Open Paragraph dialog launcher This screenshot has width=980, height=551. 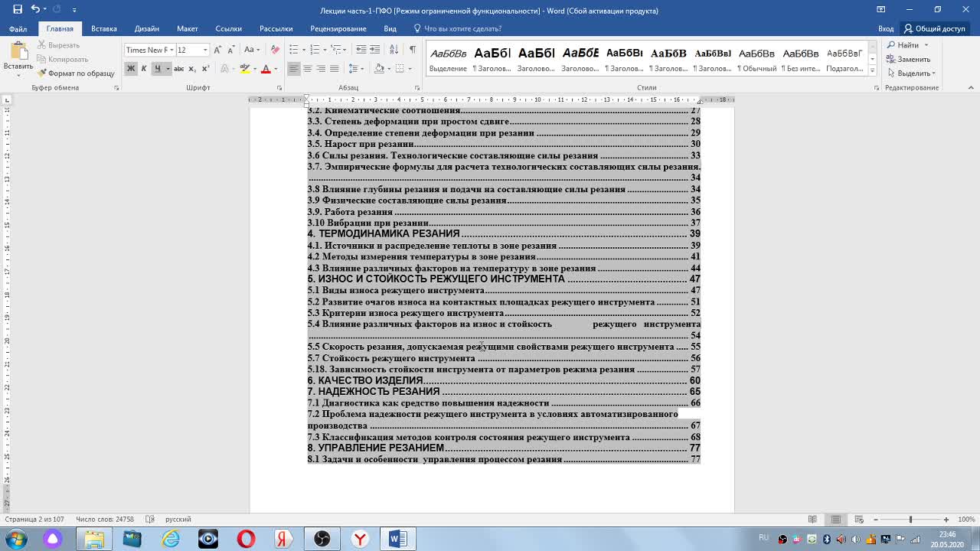tap(416, 88)
